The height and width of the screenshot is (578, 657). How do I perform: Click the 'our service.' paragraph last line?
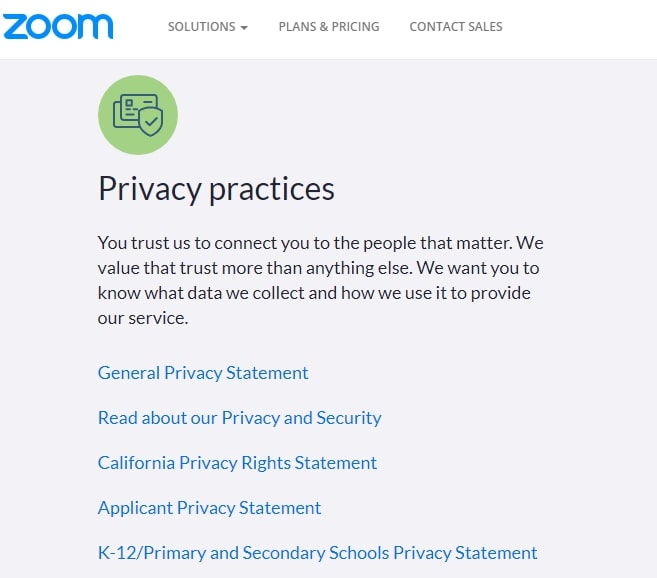(x=143, y=318)
